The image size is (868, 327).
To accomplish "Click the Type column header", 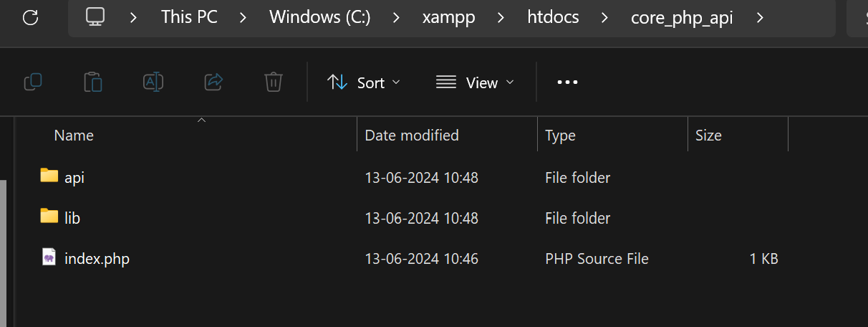I will (560, 135).
